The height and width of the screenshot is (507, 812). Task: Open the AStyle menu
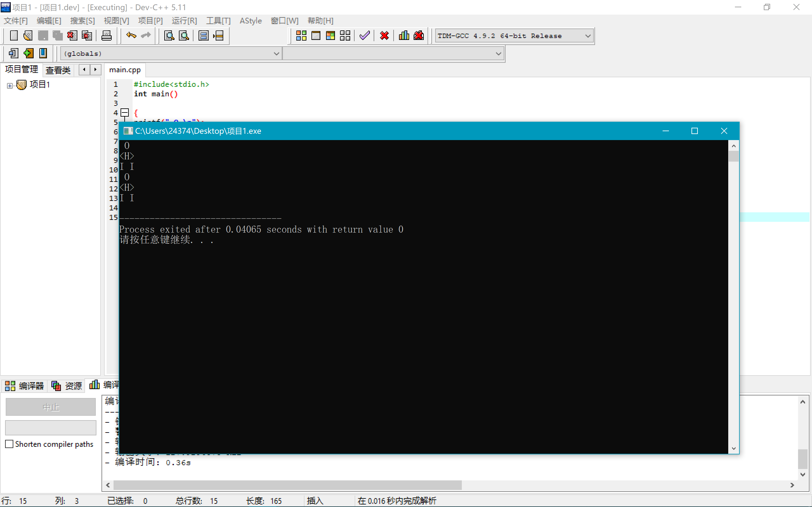tap(250, 21)
